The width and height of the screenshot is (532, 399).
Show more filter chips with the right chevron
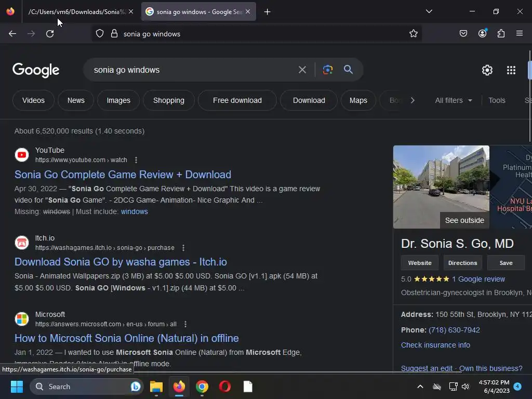[x=412, y=100]
